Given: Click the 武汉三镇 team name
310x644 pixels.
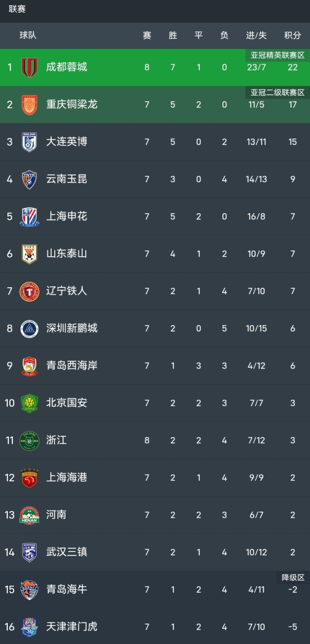Looking at the screenshot, I should (67, 552).
